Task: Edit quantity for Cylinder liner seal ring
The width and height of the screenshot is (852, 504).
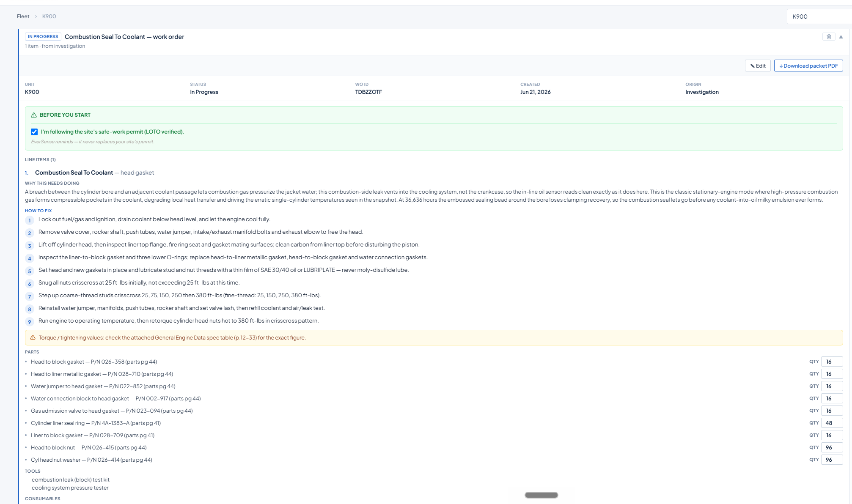Action: pyautogui.click(x=832, y=423)
